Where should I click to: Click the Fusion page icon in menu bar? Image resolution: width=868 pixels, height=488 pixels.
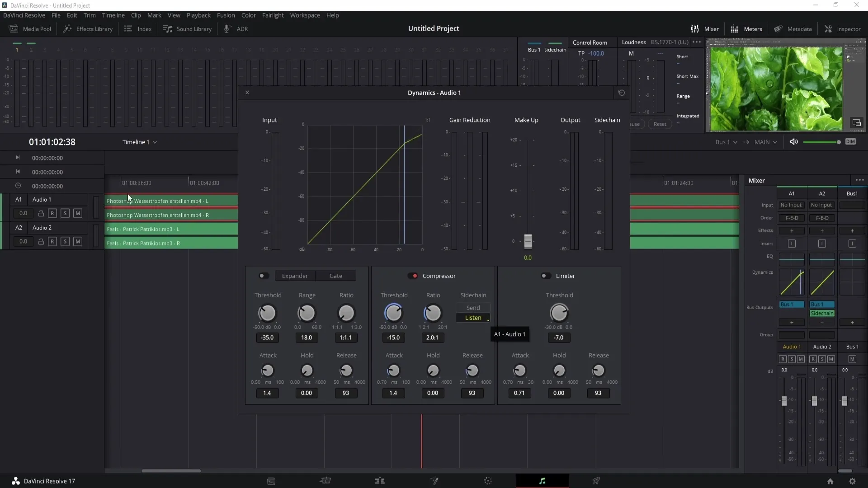[x=434, y=481]
